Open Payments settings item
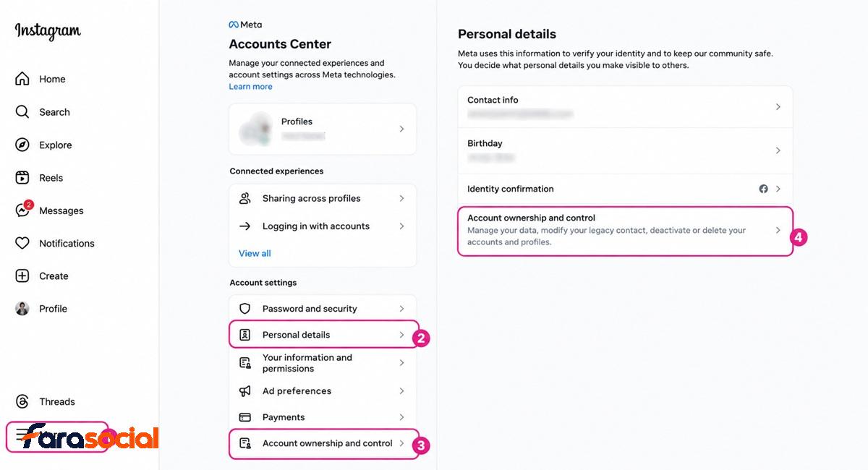The image size is (868, 470). [323, 417]
